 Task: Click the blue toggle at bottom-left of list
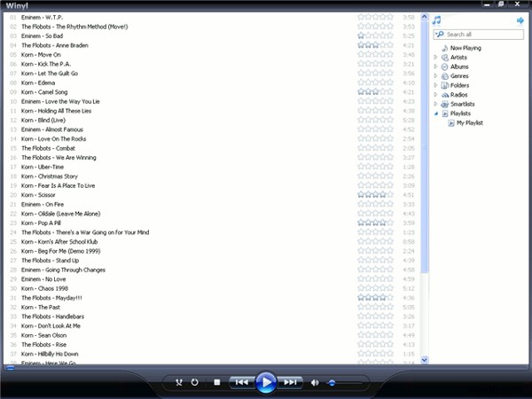coord(11,367)
